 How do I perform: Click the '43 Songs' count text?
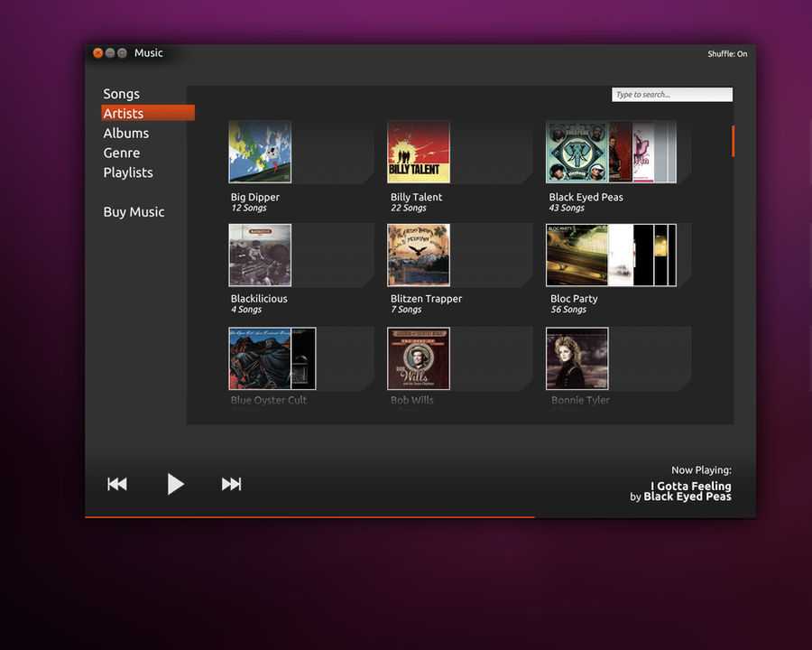(x=567, y=208)
